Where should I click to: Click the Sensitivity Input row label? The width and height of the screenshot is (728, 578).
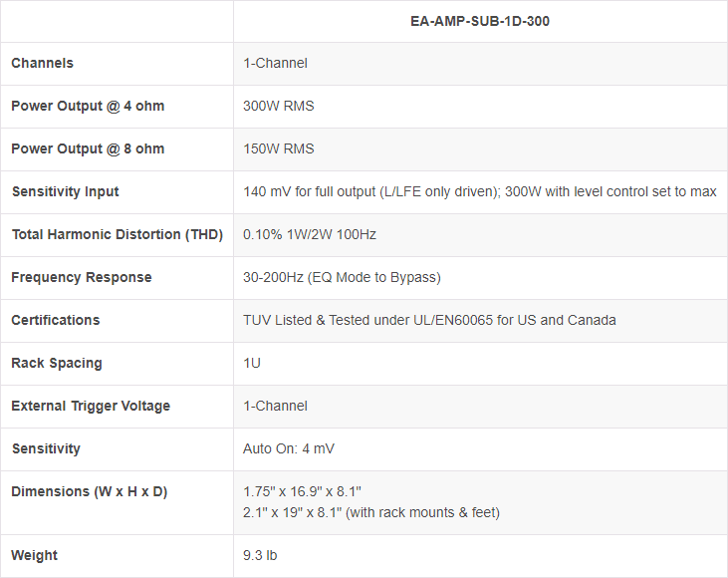(x=65, y=192)
